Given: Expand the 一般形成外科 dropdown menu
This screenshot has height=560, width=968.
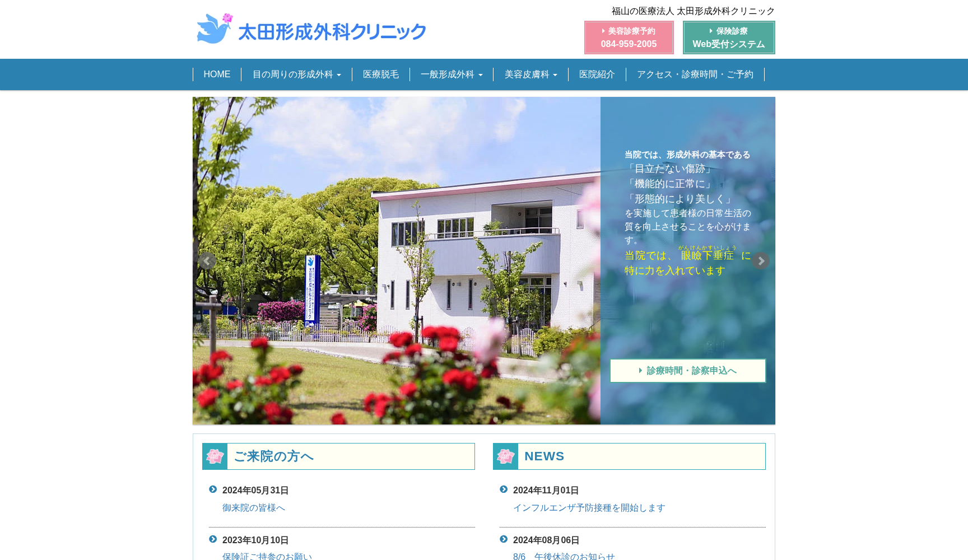Looking at the screenshot, I should click(x=451, y=74).
